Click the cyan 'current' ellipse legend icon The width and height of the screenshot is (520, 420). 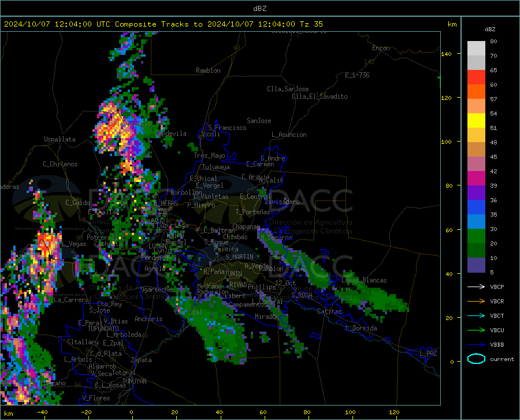(x=476, y=359)
